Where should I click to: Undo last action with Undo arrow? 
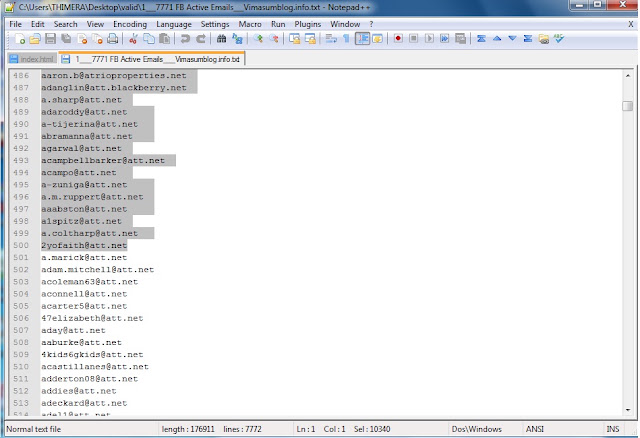[185, 39]
